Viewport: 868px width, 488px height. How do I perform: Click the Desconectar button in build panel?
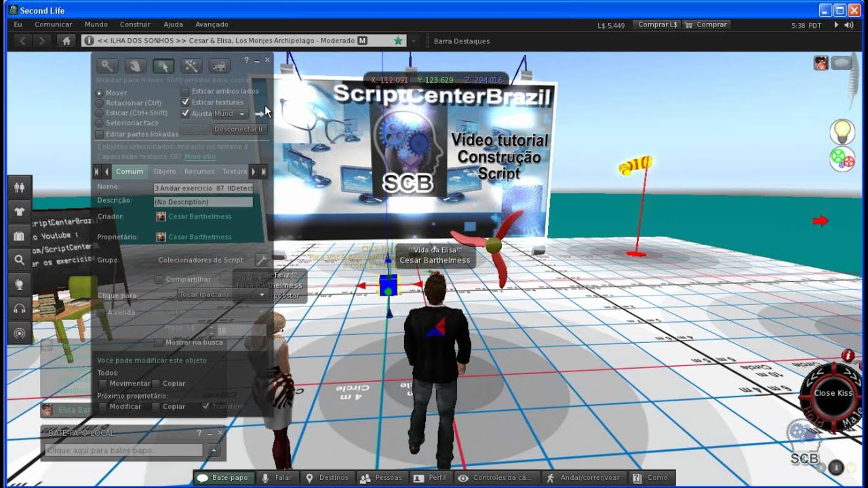click(x=239, y=129)
